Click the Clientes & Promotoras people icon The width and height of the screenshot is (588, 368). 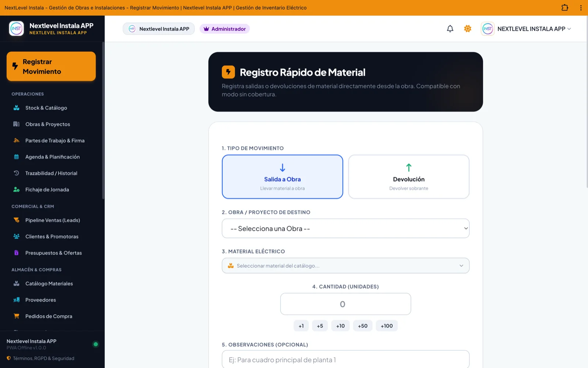pyautogui.click(x=17, y=236)
